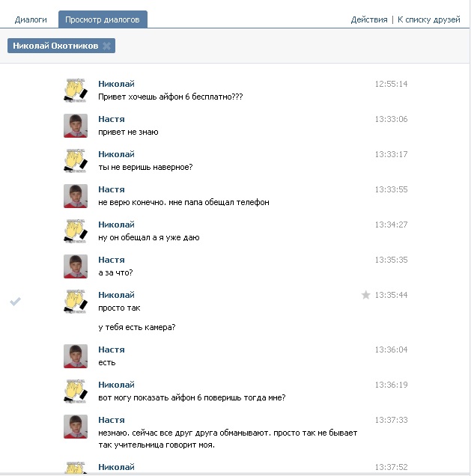Image resolution: width=471 pixels, height=476 pixels.
Task: Click Настя's avatar on the 13:33:06 message
Action: (x=76, y=126)
